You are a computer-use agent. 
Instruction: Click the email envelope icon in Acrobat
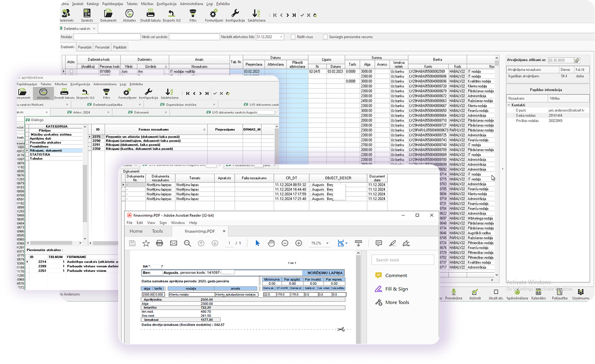(x=174, y=243)
